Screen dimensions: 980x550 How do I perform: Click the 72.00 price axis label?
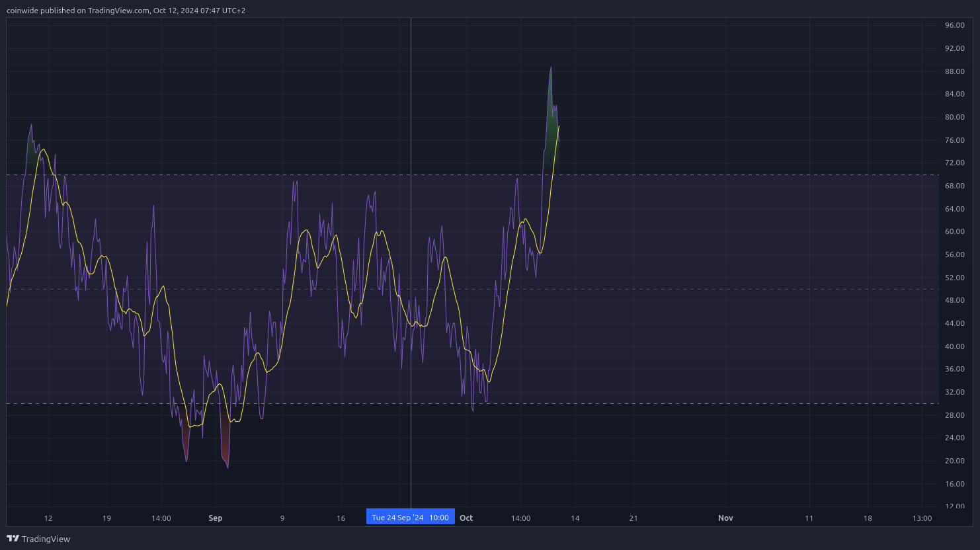click(x=955, y=163)
